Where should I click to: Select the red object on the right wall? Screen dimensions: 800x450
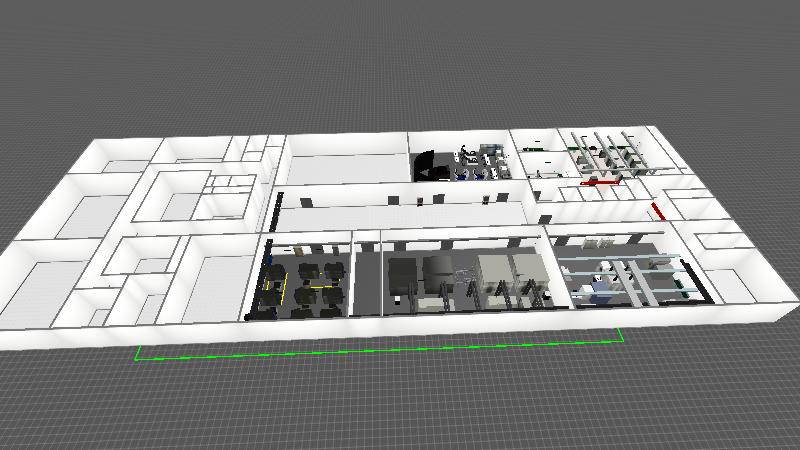656,210
